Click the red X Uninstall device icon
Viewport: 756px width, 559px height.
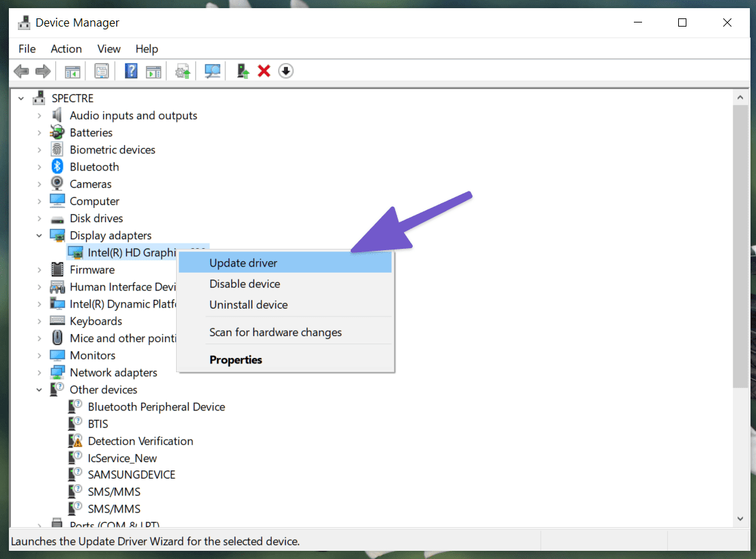tap(264, 72)
